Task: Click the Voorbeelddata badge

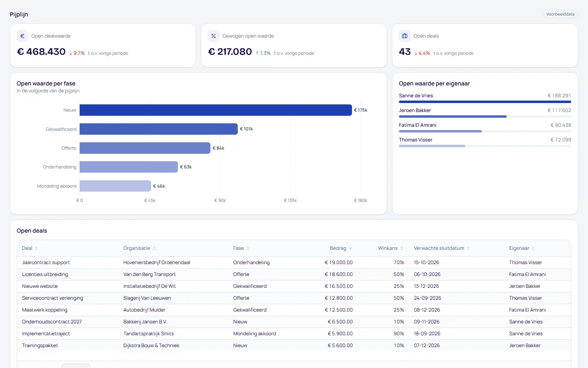Action: (560, 14)
